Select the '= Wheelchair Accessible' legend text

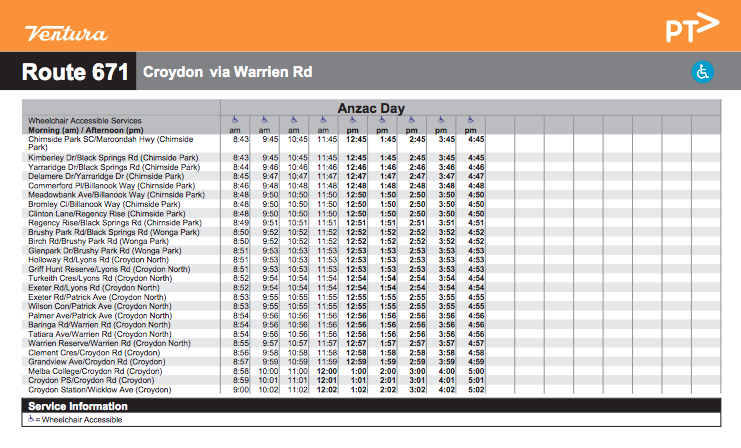(79, 420)
